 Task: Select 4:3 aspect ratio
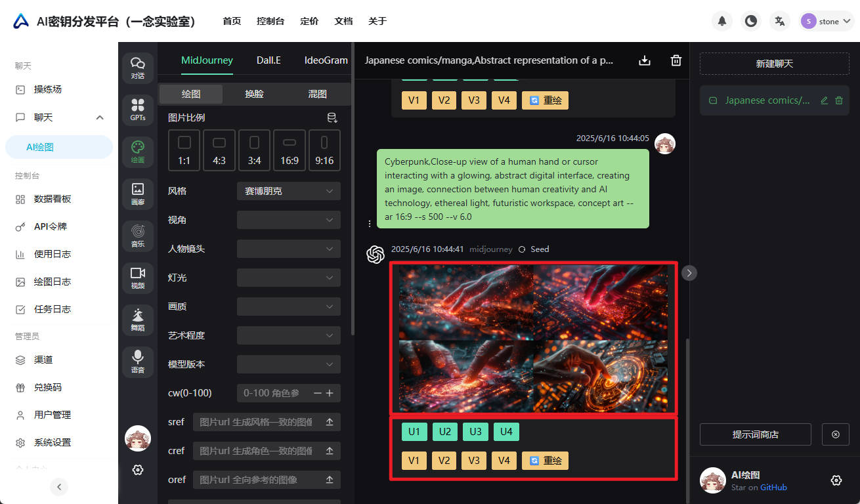point(219,150)
